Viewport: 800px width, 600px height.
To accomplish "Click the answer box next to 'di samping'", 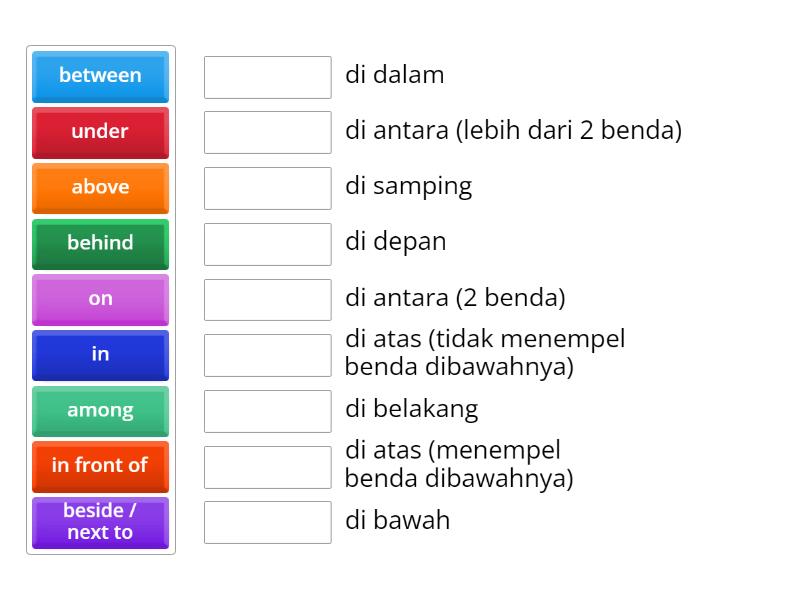I will [267, 188].
